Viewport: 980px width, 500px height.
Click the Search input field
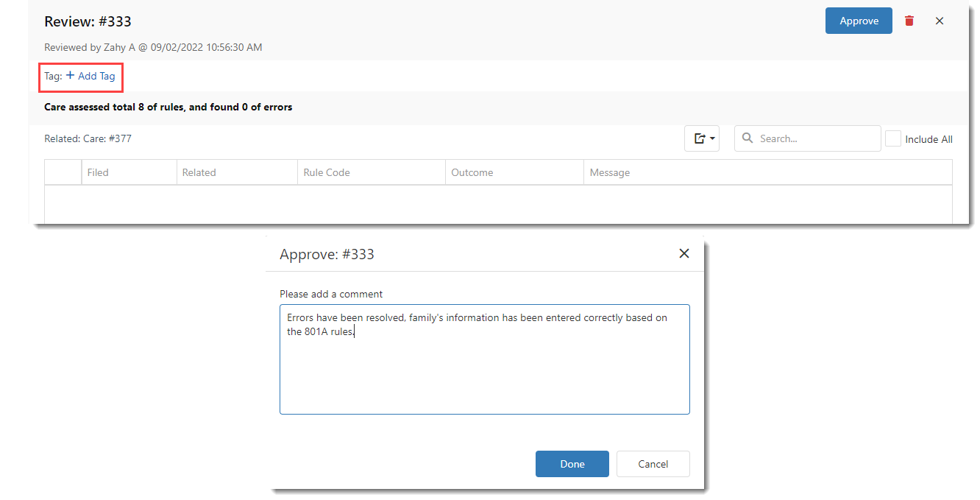[x=808, y=138]
